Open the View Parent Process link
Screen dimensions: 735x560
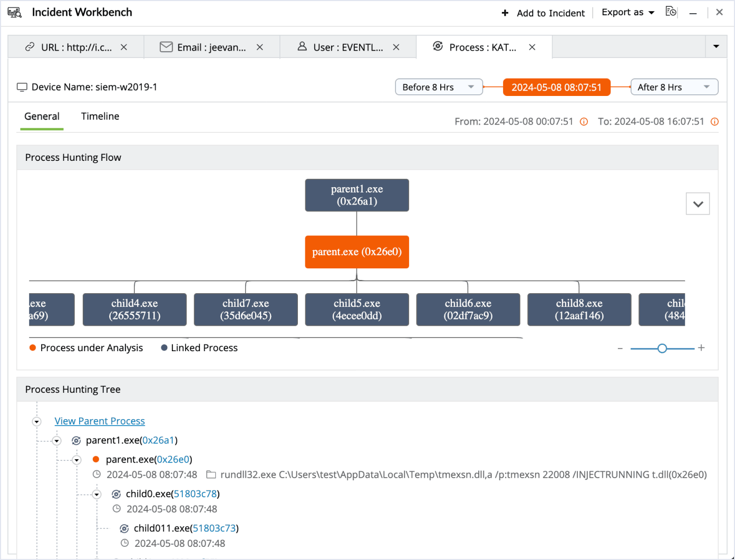pyautogui.click(x=100, y=421)
